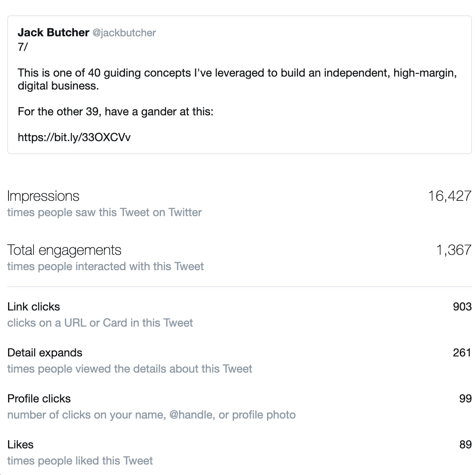Click the 903 link clicks value

tap(462, 306)
